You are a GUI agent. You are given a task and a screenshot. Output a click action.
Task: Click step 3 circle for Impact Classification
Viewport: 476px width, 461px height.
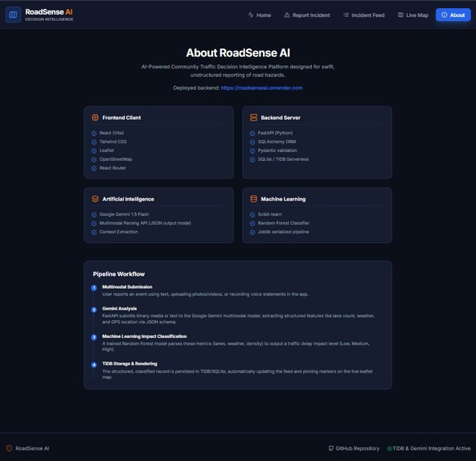point(94,337)
